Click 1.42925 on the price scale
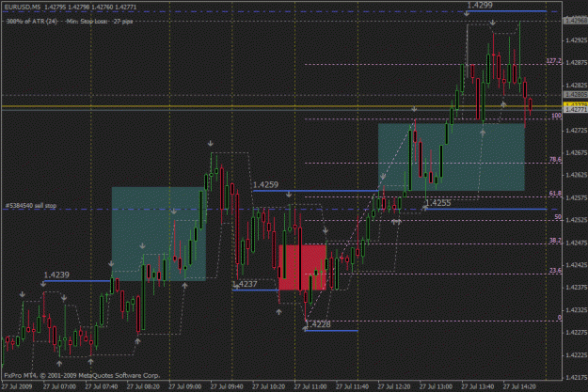Screen dimensions: 588x392 pyautogui.click(x=577, y=40)
